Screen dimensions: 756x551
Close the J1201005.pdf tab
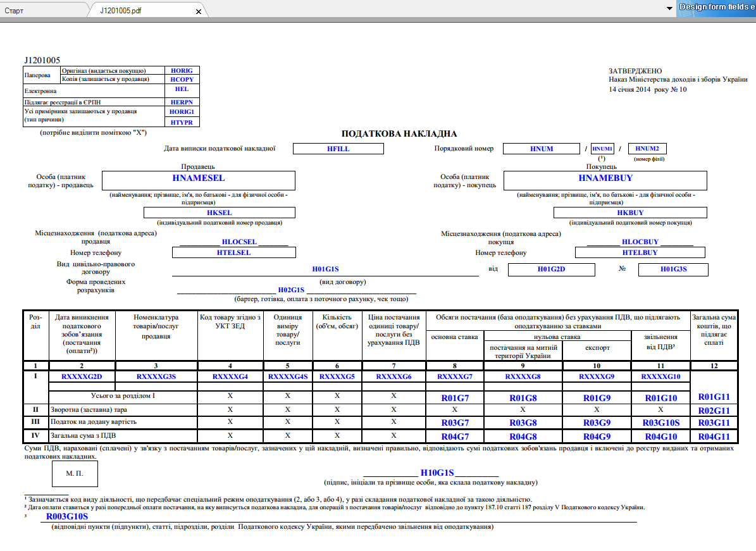pos(198,11)
